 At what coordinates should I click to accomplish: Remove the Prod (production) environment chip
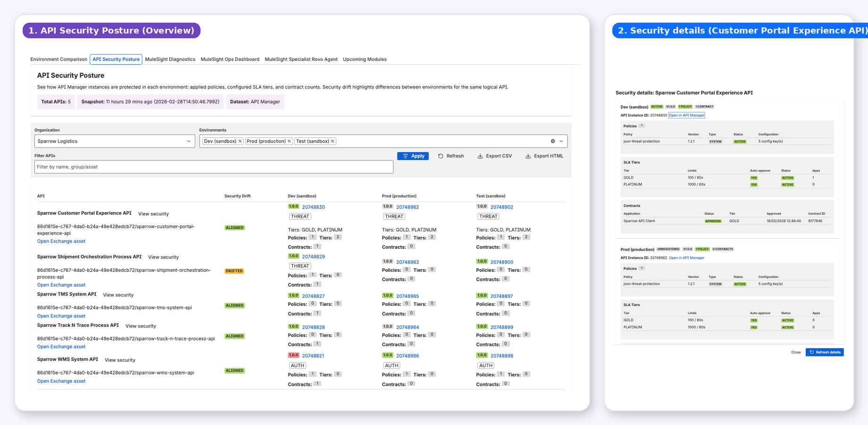coord(289,141)
